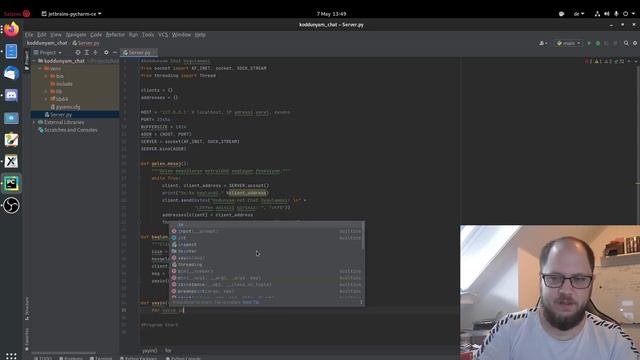Open IDE settings gear in top toolbar
Image resolution: width=640 pixels, height=360 pixels.
point(635,43)
